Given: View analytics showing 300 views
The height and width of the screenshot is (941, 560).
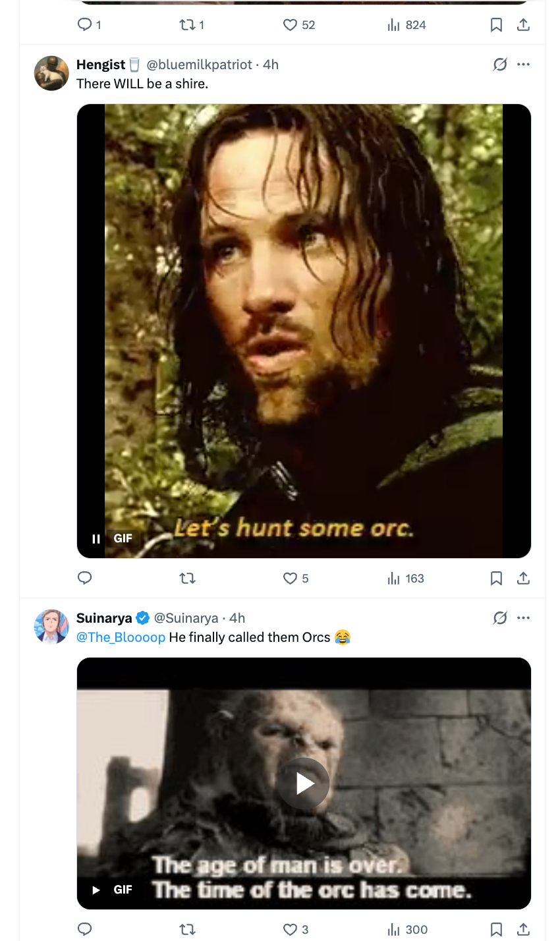Looking at the screenshot, I should 407,929.
